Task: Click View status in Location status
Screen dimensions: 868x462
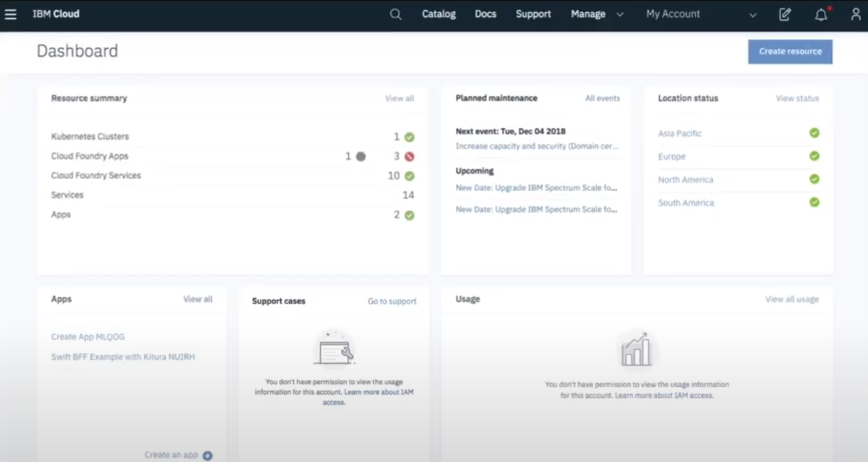Action: (x=797, y=98)
